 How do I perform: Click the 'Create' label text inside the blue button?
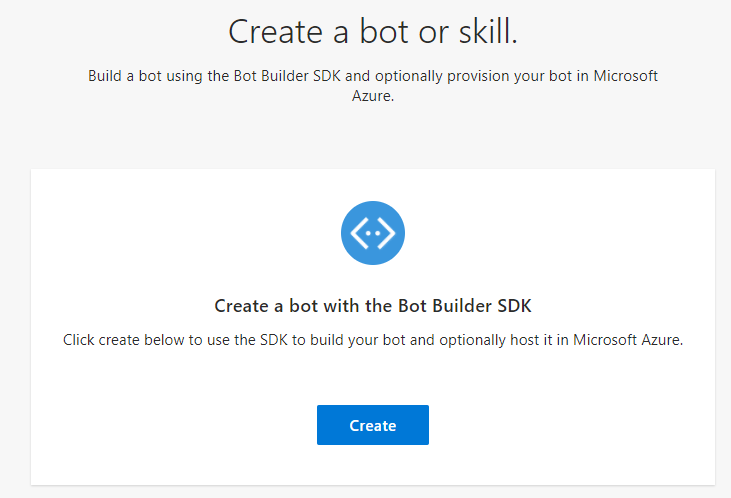(x=372, y=425)
